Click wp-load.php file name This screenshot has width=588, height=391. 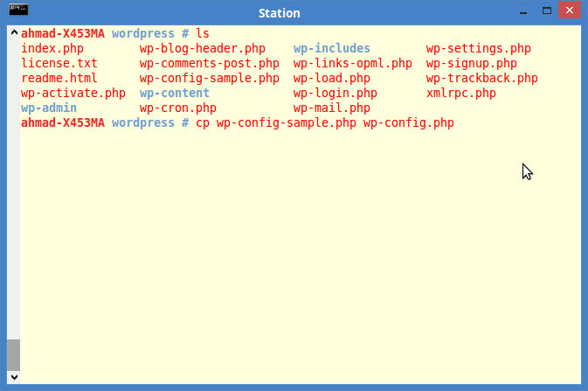coord(331,79)
